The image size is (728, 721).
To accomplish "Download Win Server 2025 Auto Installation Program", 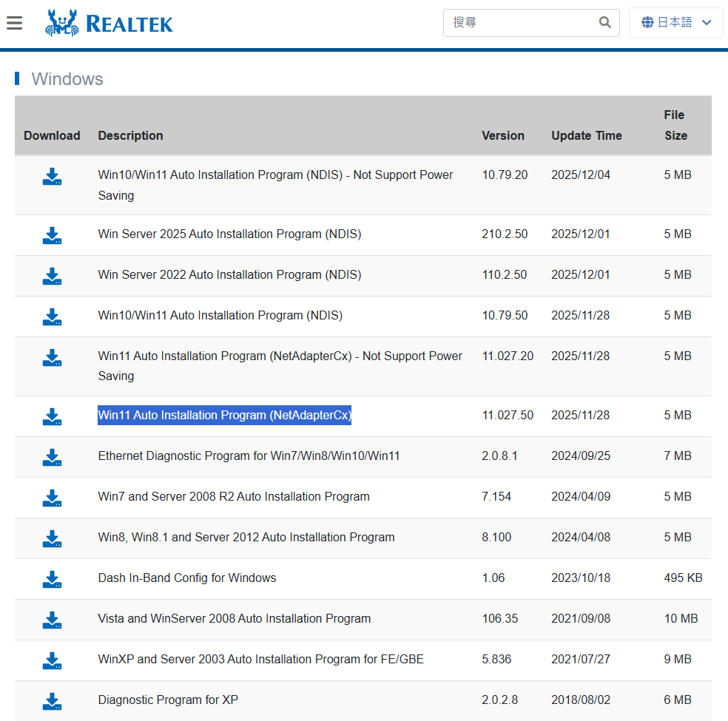I will 52,235.
